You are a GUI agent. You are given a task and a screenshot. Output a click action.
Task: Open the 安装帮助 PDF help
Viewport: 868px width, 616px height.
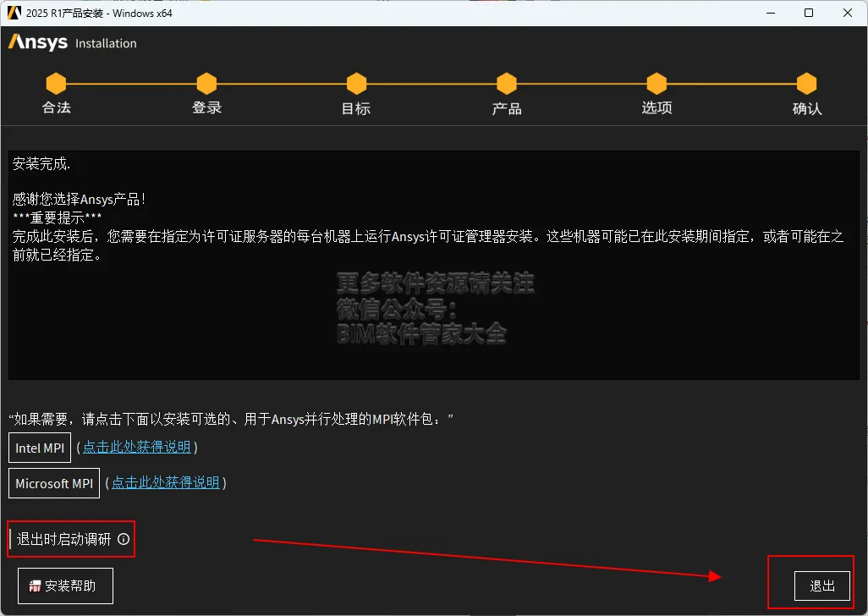[65, 586]
